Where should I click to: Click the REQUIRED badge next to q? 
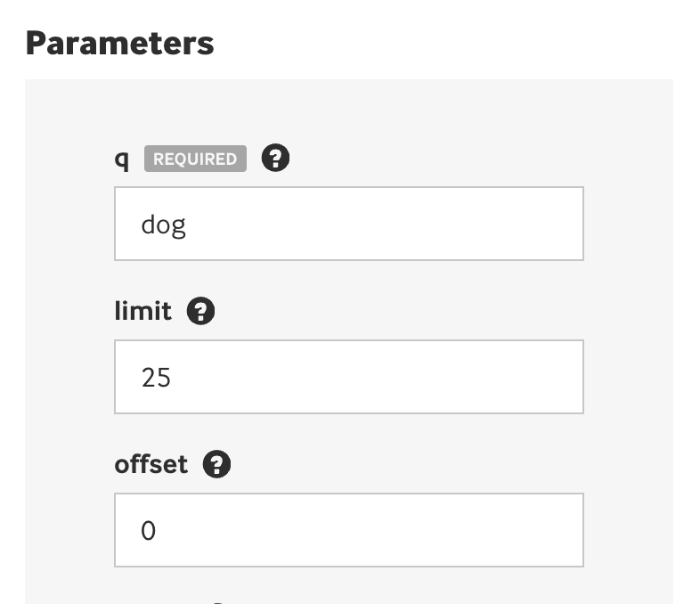[x=195, y=159]
